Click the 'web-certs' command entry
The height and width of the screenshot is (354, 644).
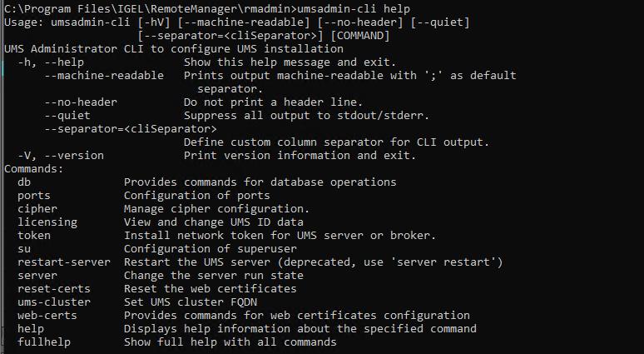point(47,315)
